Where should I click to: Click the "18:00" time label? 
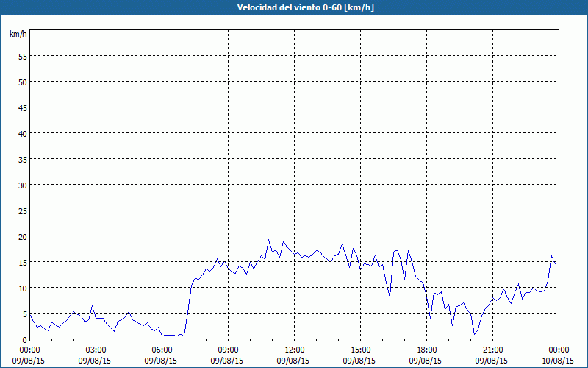tap(427, 350)
